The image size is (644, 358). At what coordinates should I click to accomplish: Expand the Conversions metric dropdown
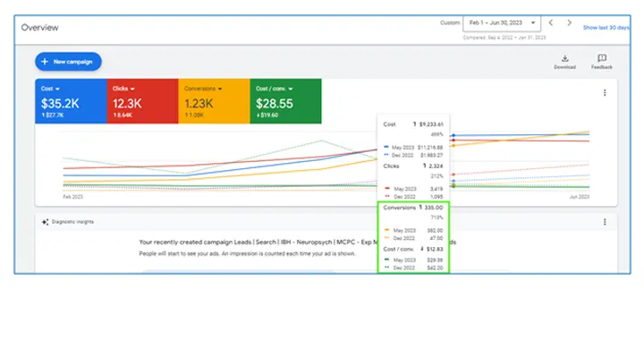220,89
